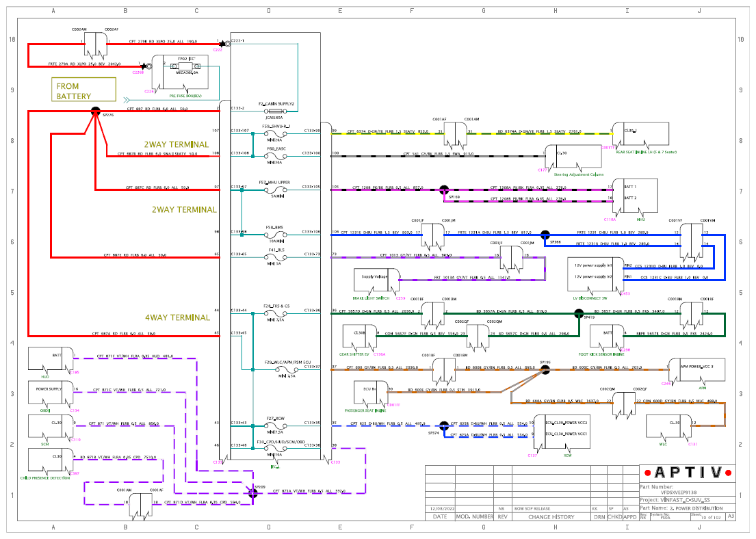This screenshot has width=756, height=539.
Task: Click the sheet number 10 of 102
Action: pyautogui.click(x=711, y=518)
